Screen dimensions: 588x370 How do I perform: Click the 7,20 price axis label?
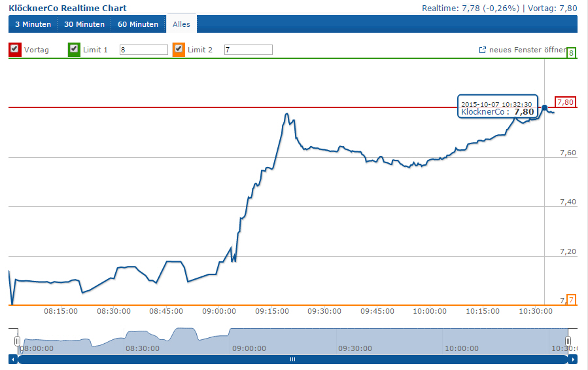tap(568, 251)
